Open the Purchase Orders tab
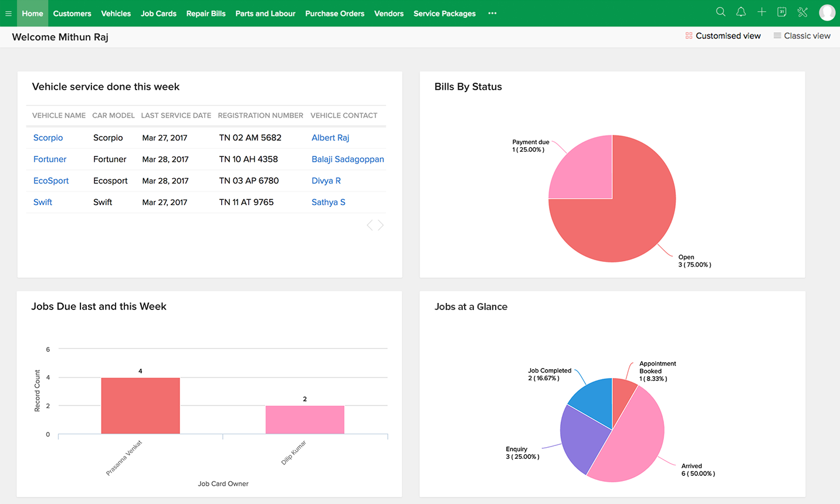 tap(334, 13)
